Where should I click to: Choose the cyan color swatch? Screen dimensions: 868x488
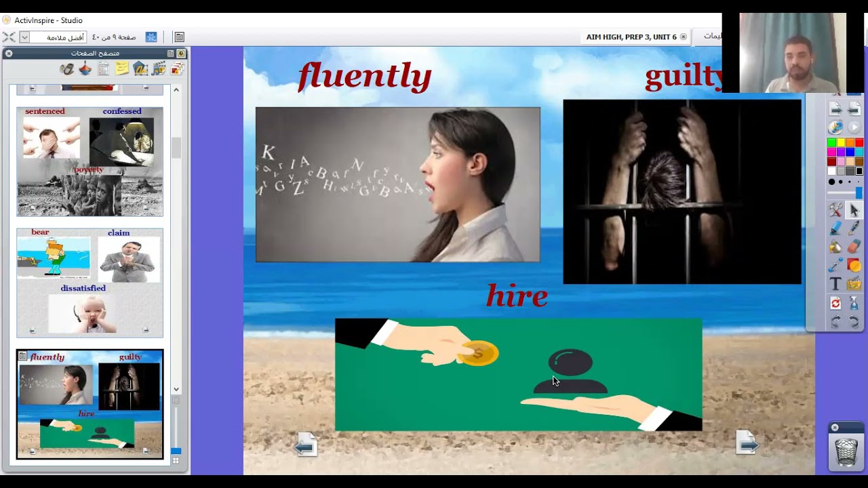point(859,152)
